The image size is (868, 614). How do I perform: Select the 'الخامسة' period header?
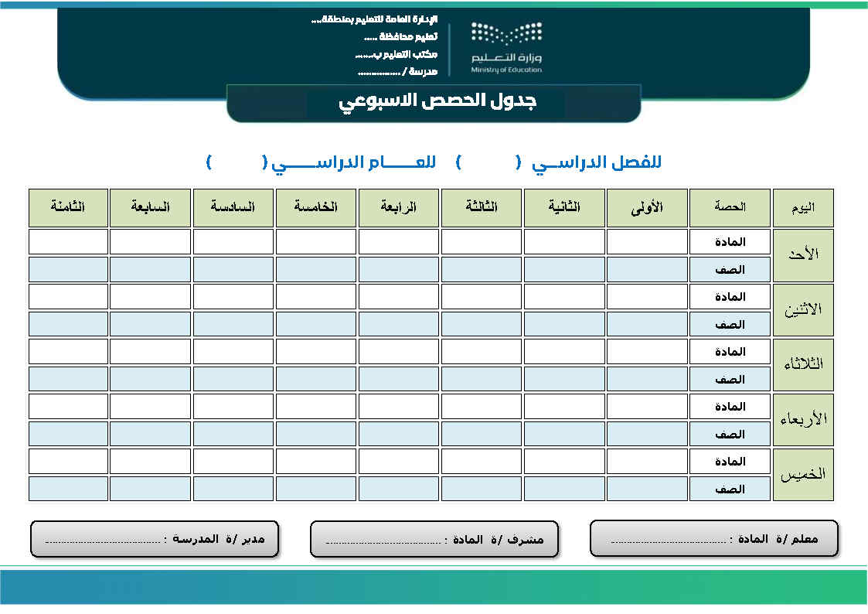(x=315, y=207)
